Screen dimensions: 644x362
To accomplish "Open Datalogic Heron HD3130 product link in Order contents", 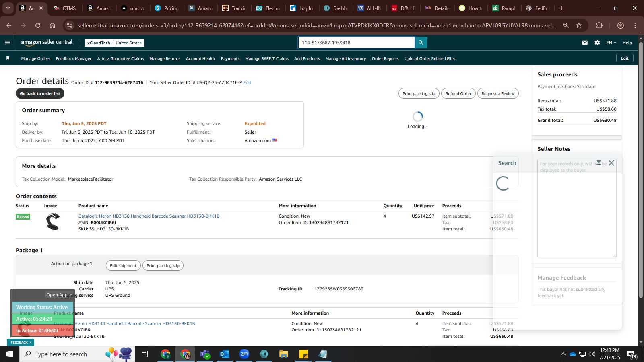I will click(x=149, y=216).
